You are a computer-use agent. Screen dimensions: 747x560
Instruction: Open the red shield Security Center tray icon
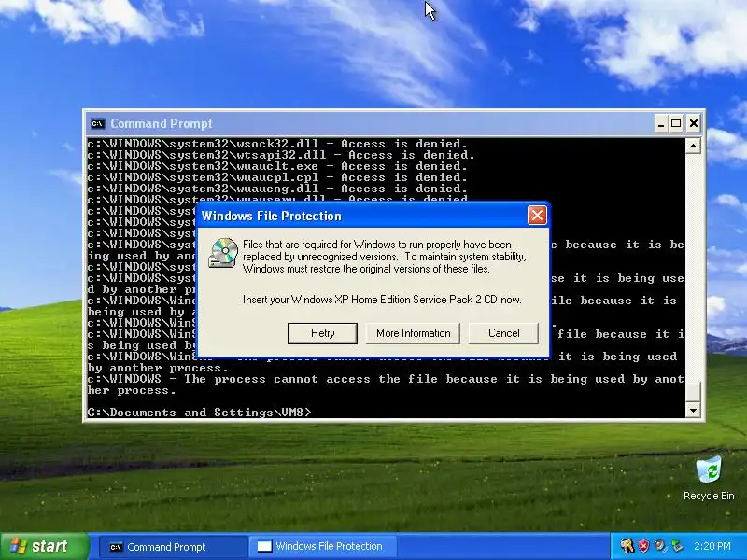tap(643, 546)
